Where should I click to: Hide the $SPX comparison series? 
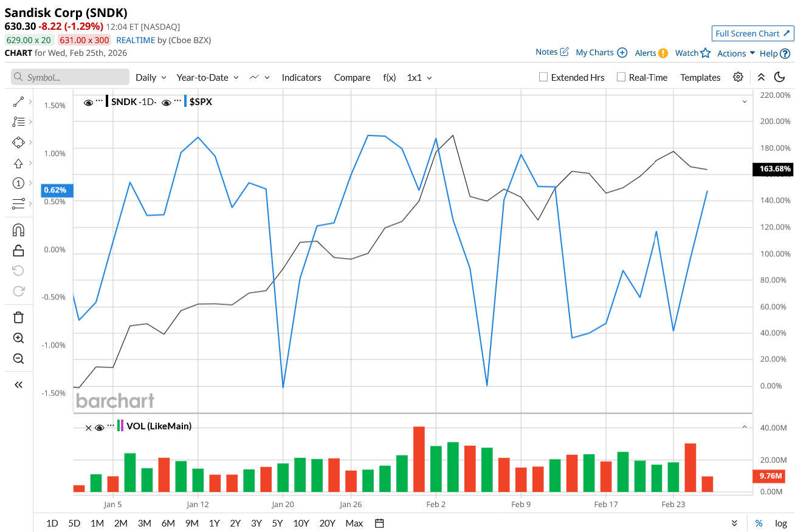click(x=167, y=103)
